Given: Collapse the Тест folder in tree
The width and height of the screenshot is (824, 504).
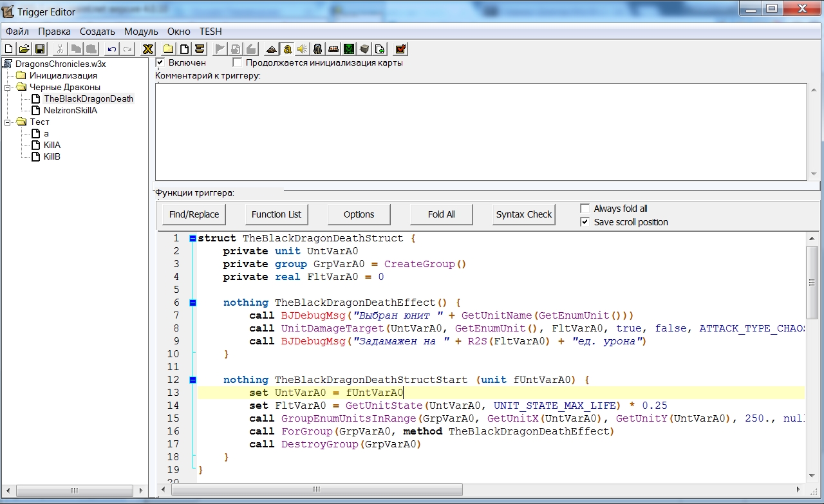Looking at the screenshot, I should tap(7, 122).
